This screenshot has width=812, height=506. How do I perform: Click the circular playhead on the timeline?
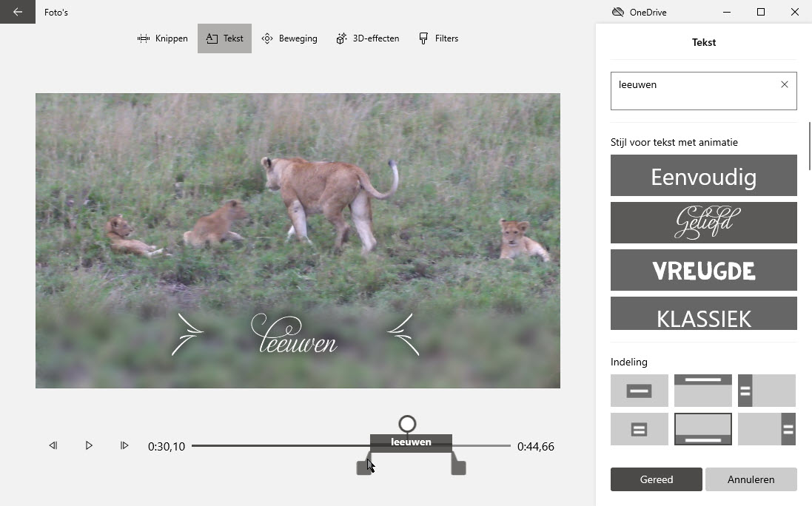[x=408, y=424]
